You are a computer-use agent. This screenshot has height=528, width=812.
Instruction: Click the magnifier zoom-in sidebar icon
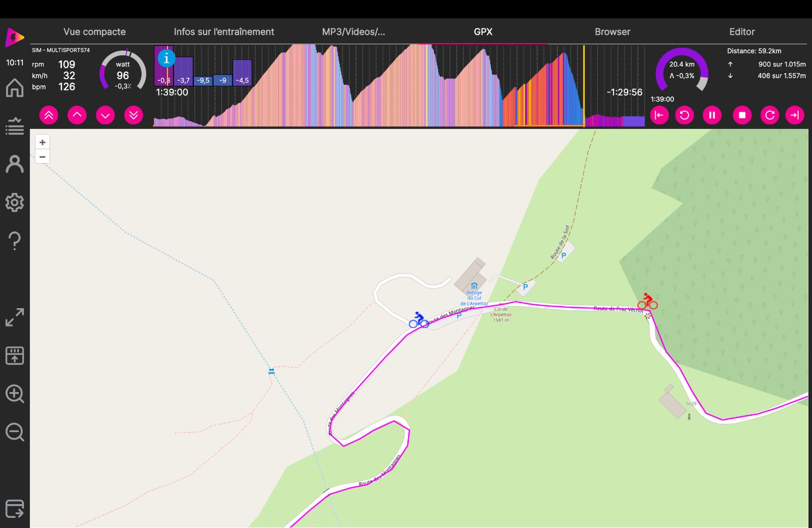(x=15, y=394)
